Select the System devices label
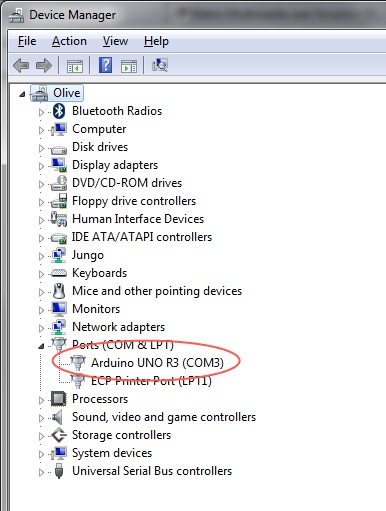This screenshot has height=511, width=386. coord(112,453)
